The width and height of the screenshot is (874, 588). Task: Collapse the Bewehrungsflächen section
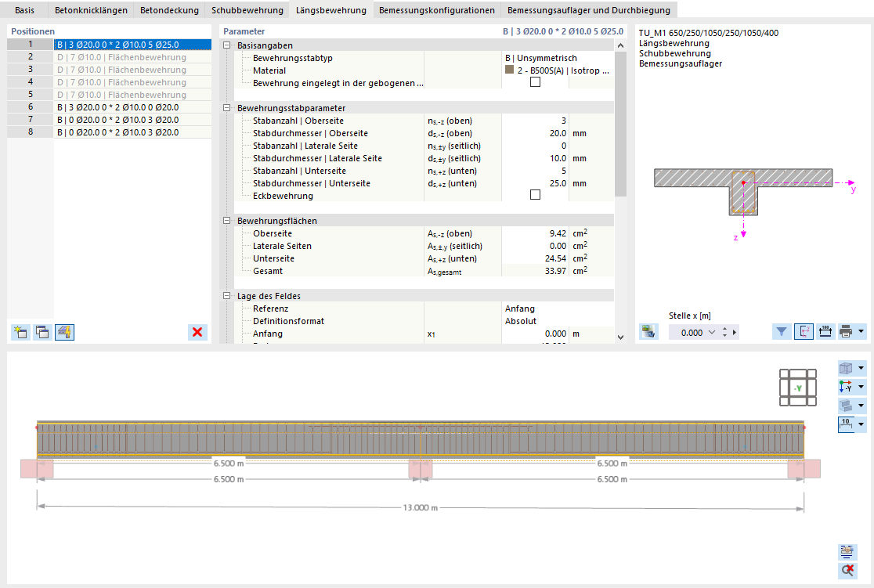[227, 221]
